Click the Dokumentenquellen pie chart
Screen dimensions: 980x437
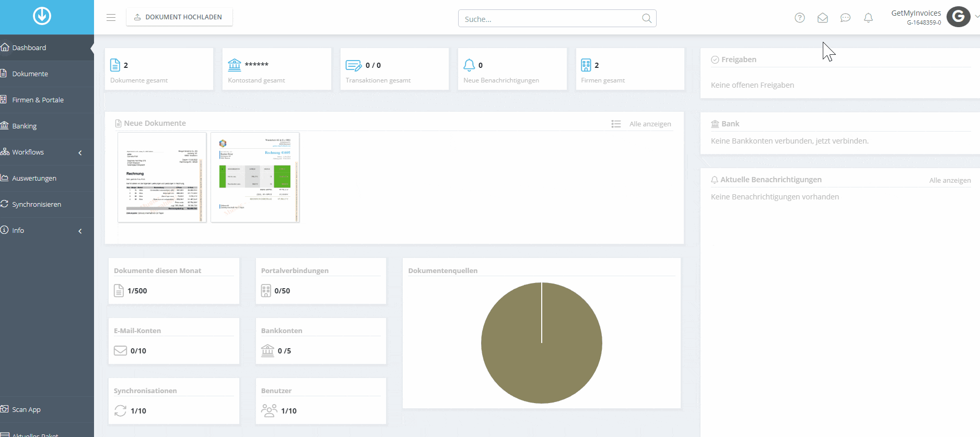[542, 343]
